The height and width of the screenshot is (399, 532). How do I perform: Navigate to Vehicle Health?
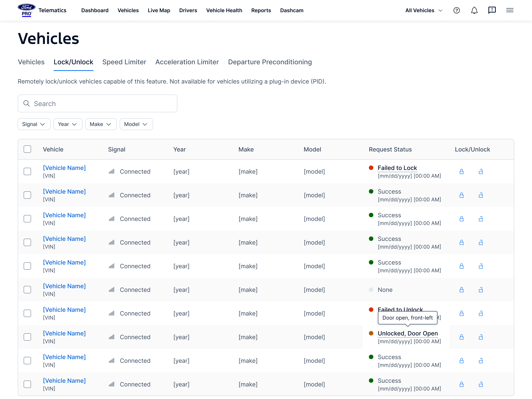pyautogui.click(x=224, y=10)
